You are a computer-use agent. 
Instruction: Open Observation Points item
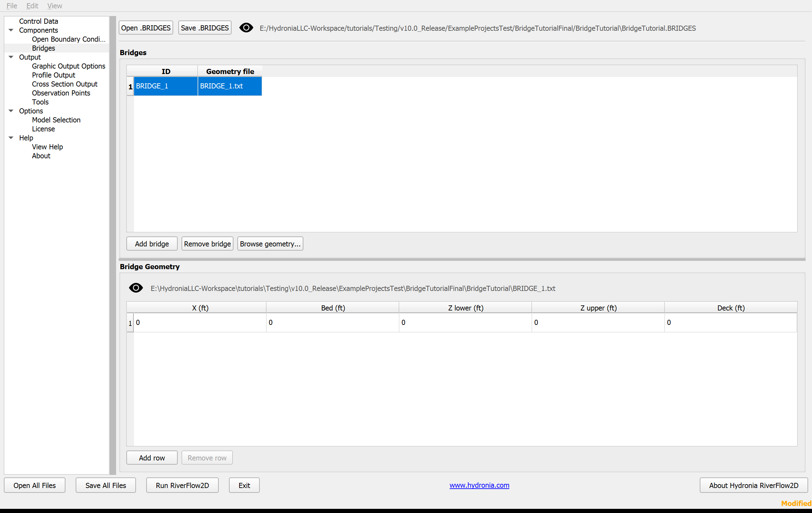coord(61,93)
